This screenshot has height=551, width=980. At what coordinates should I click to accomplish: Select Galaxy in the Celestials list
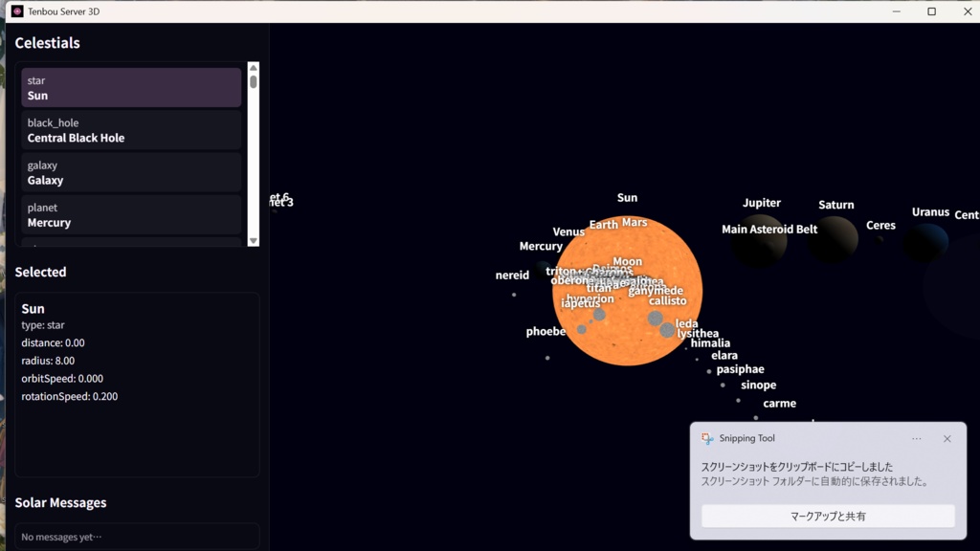point(130,172)
